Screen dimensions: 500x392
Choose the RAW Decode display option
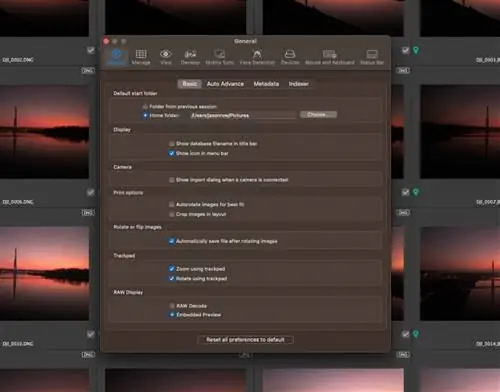pyautogui.click(x=172, y=306)
